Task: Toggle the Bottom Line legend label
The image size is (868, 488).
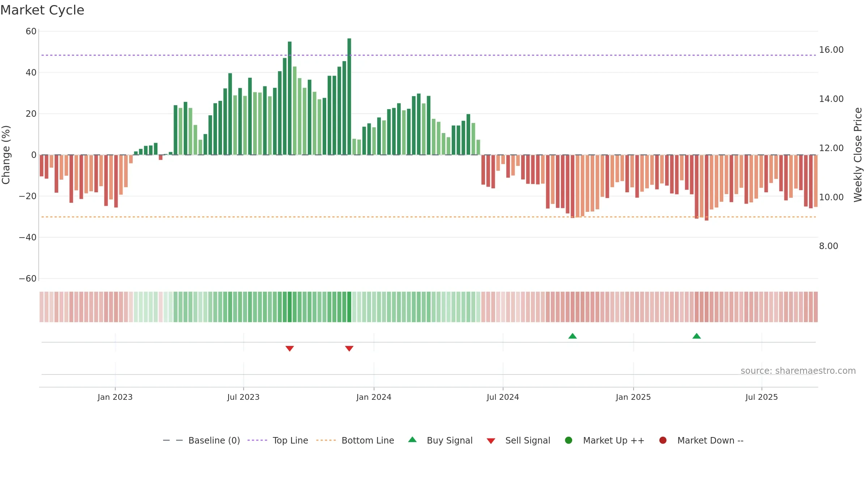Action: coord(368,440)
